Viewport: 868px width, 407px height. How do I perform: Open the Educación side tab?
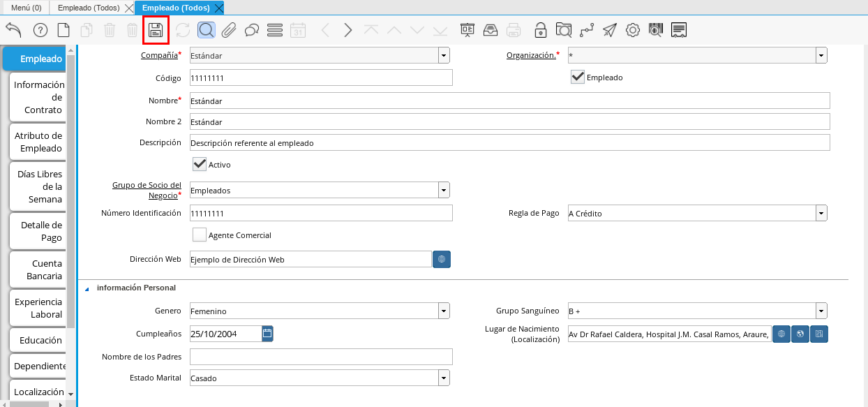pos(38,340)
